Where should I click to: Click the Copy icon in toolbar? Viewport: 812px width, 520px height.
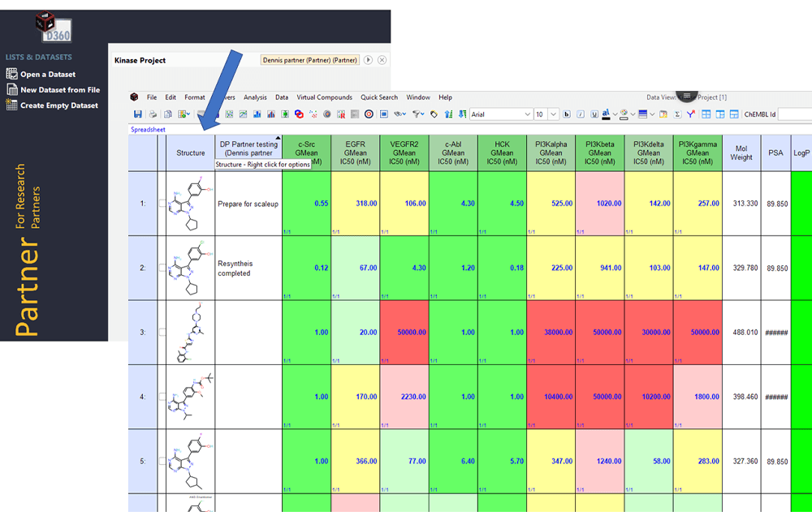coord(168,114)
